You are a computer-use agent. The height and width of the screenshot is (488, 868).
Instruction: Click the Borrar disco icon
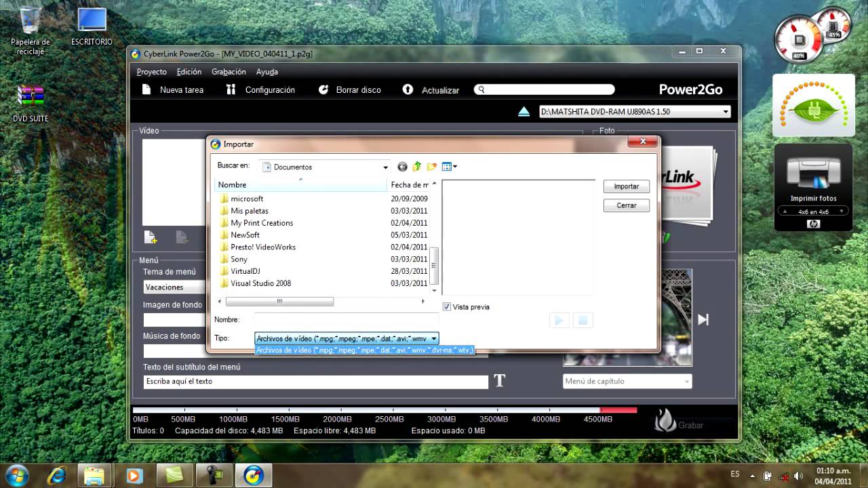point(323,89)
